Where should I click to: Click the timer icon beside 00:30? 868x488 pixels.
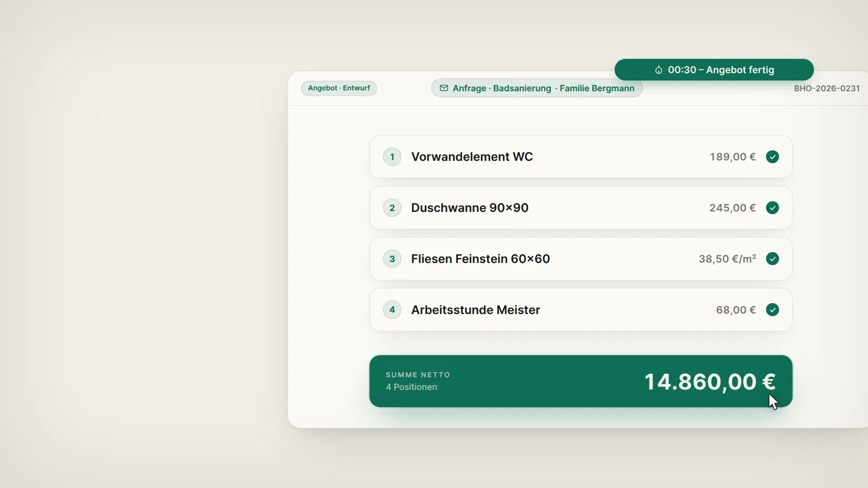pyautogui.click(x=659, y=70)
